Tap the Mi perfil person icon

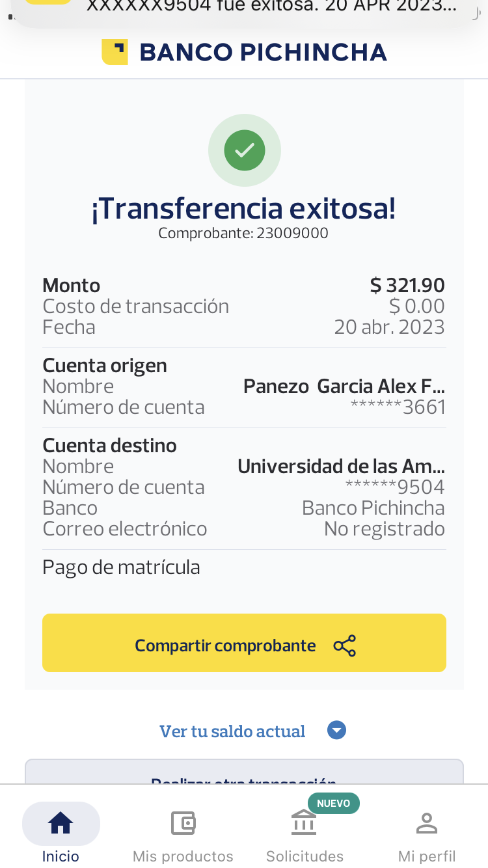coord(427,823)
